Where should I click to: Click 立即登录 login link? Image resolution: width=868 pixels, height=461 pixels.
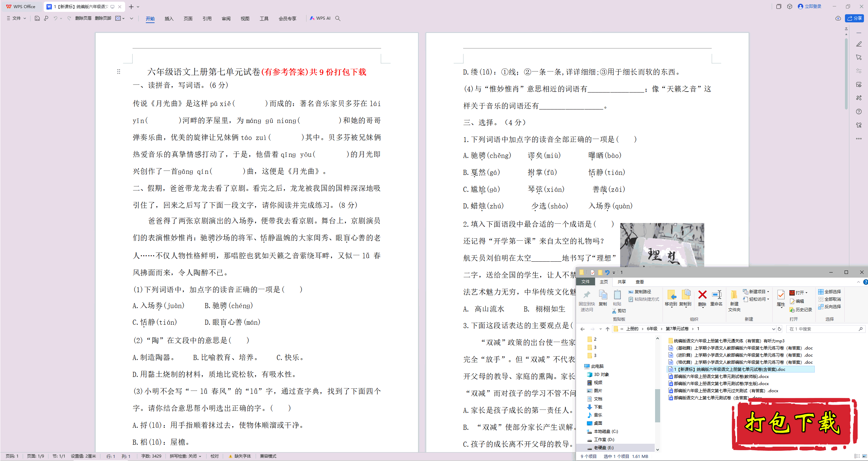tap(809, 6)
